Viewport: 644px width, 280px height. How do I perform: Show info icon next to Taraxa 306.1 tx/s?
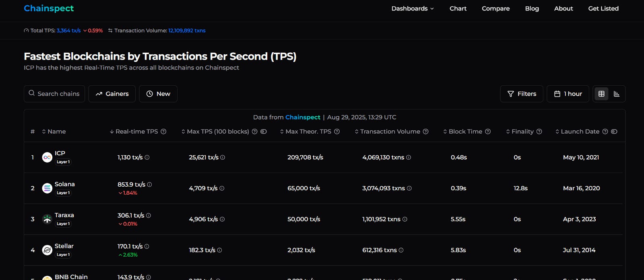coord(149,216)
